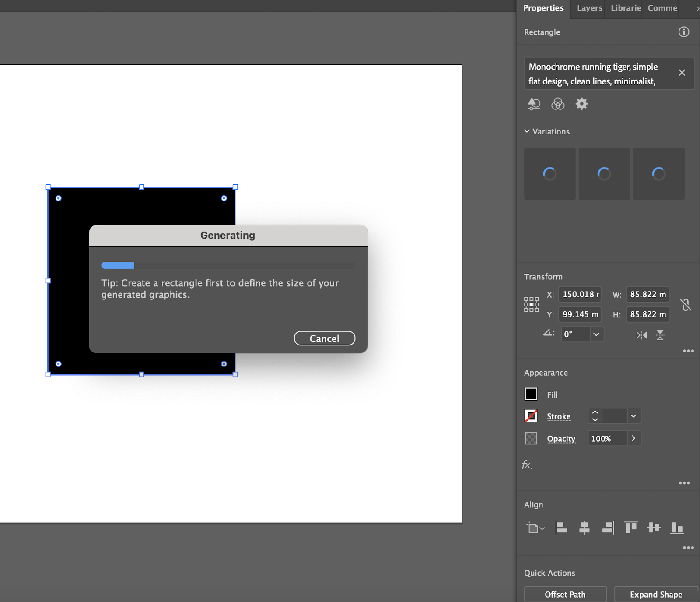Open more Appearance options
The height and width of the screenshot is (602, 700).
pyautogui.click(x=684, y=483)
